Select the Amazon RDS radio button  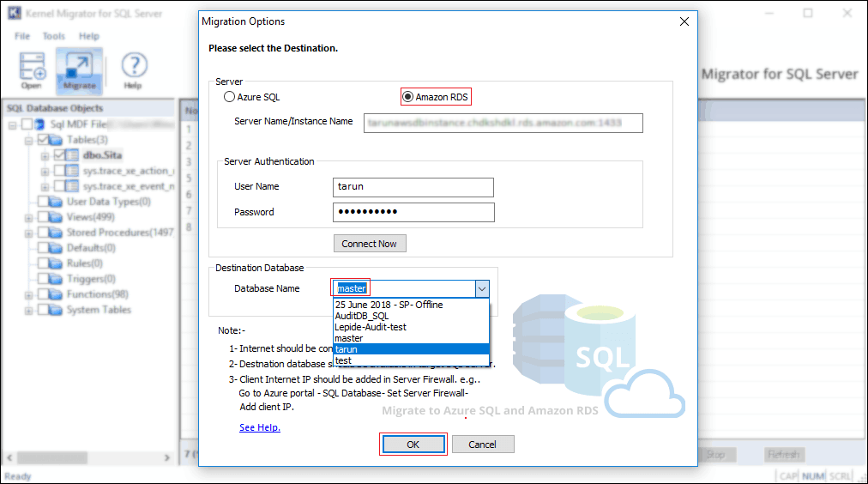(408, 97)
